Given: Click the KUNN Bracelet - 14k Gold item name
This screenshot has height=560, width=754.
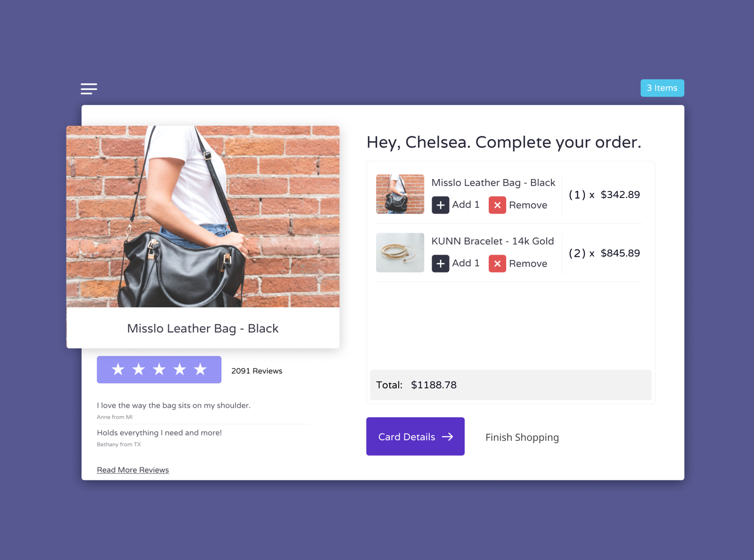Looking at the screenshot, I should pyautogui.click(x=492, y=241).
